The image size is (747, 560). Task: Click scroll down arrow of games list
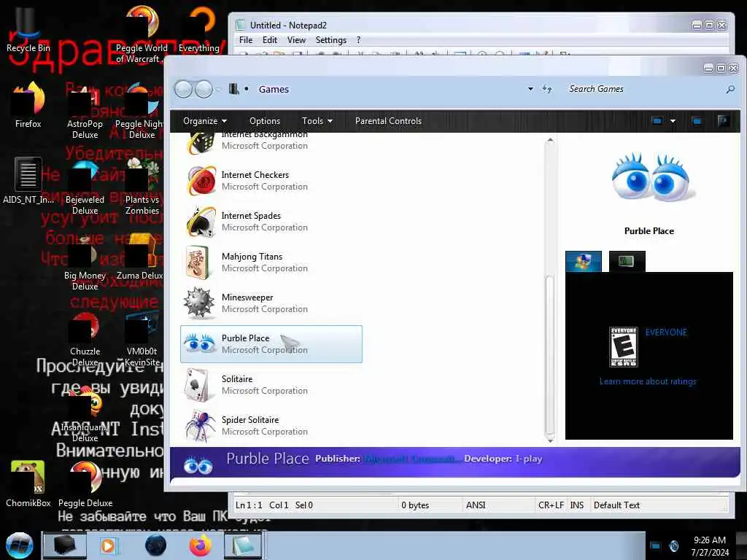(550, 440)
